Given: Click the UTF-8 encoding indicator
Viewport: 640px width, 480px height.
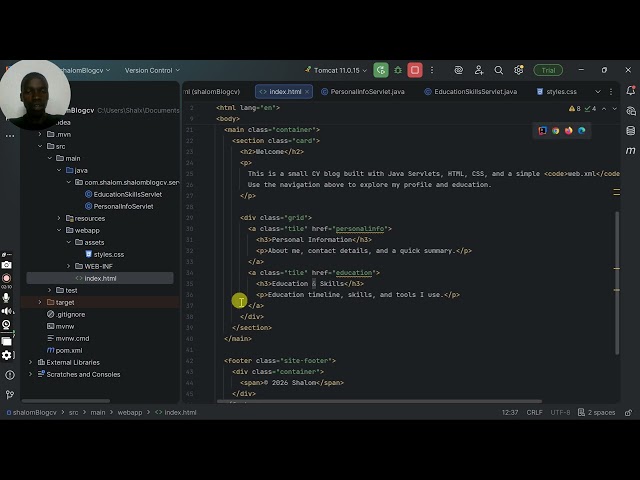Looking at the screenshot, I should pos(560,413).
